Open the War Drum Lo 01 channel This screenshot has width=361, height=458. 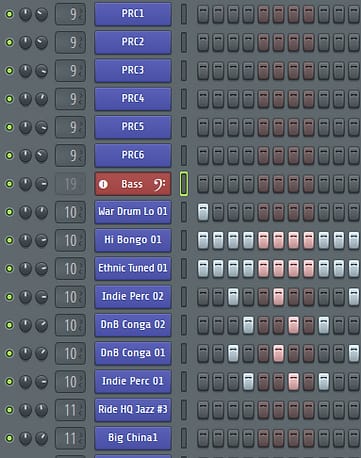[133, 212]
